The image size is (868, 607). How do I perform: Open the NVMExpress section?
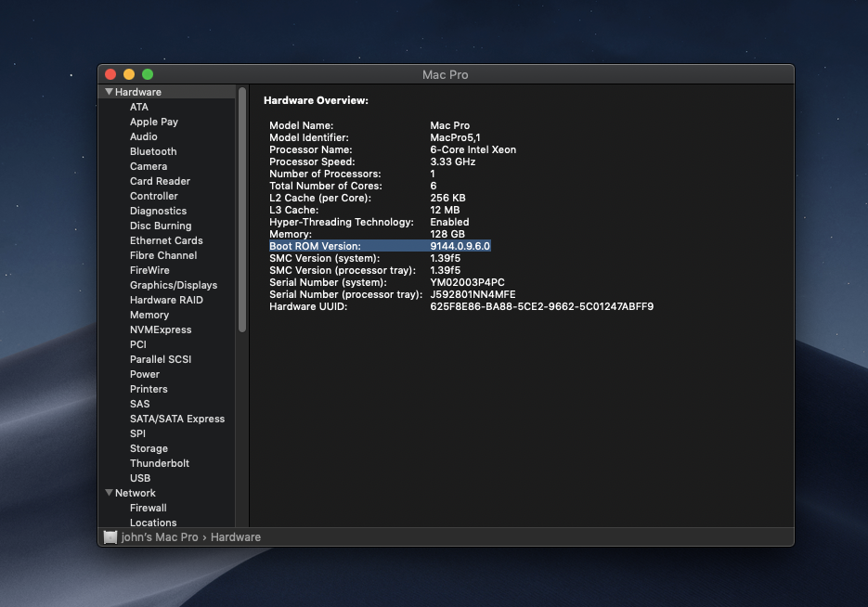161,329
